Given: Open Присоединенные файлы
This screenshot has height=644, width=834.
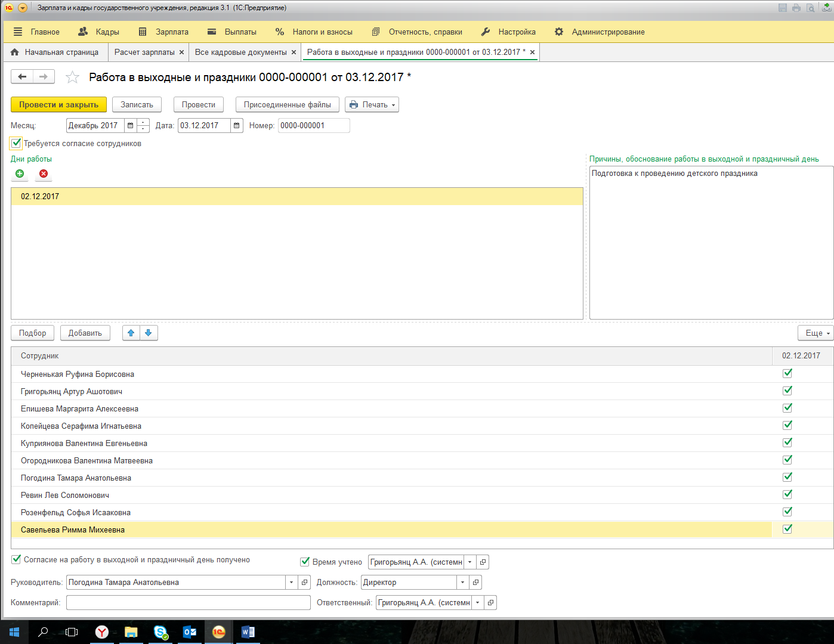Looking at the screenshot, I should point(288,104).
